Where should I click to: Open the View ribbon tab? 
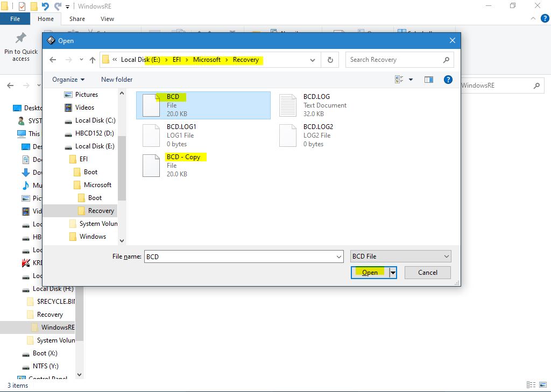click(x=107, y=19)
